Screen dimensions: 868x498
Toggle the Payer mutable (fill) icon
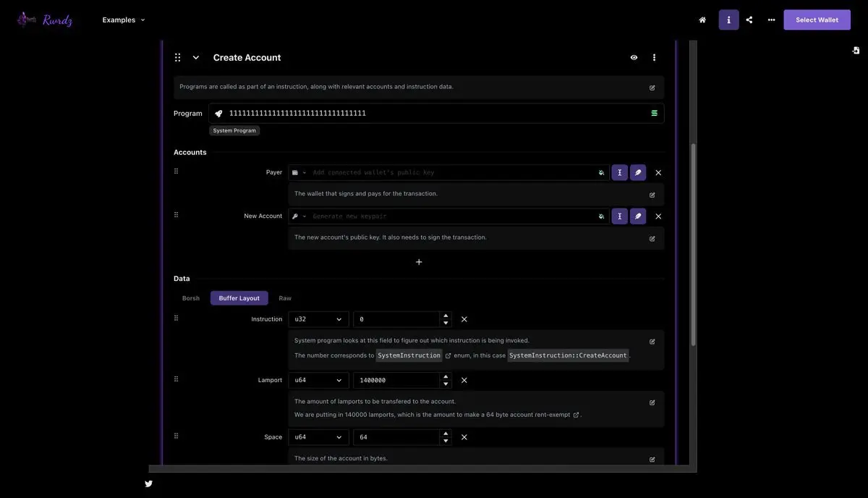[601, 172]
